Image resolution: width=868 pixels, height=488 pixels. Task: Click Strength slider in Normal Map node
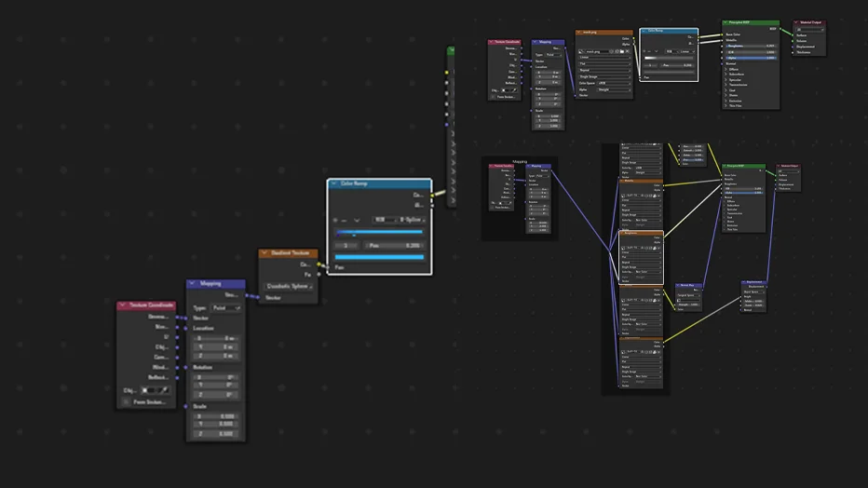(x=689, y=305)
